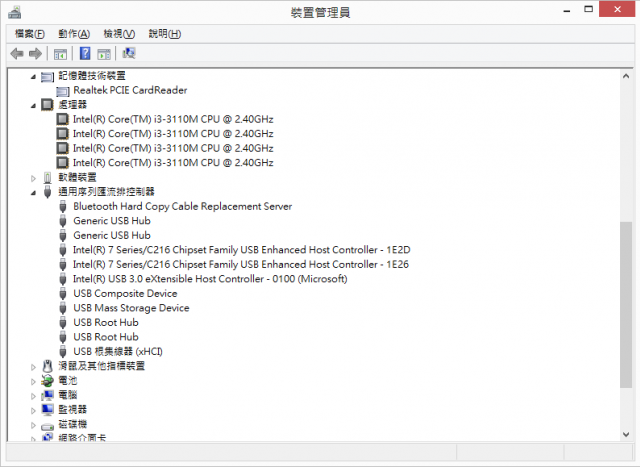This screenshot has height=467, width=640.
Task: Expand the 電池 category
Action: pyautogui.click(x=33, y=382)
